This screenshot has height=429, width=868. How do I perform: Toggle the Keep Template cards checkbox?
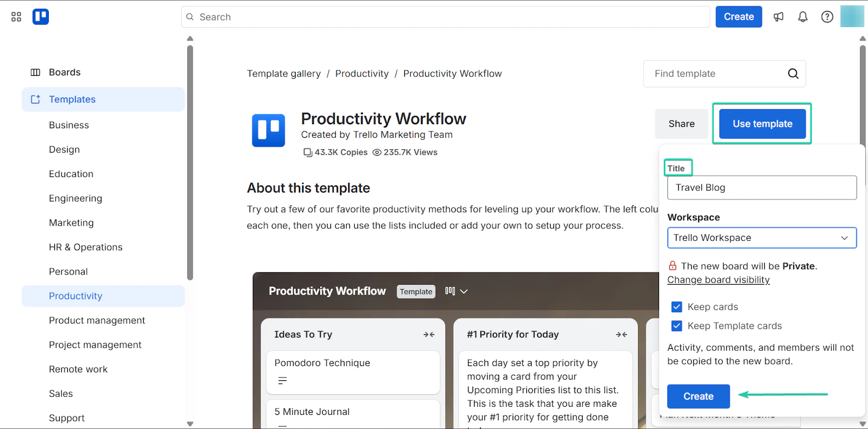[x=676, y=326]
